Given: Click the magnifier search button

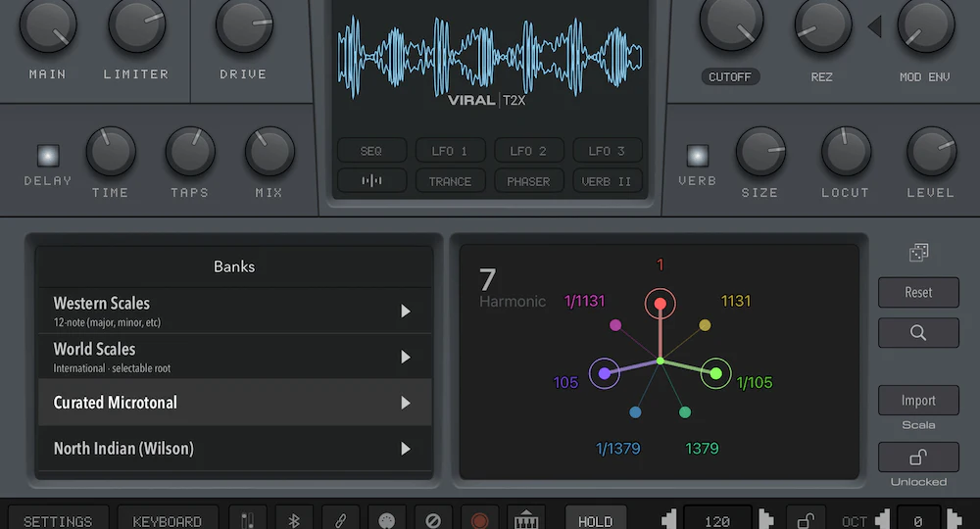Looking at the screenshot, I should [x=918, y=332].
